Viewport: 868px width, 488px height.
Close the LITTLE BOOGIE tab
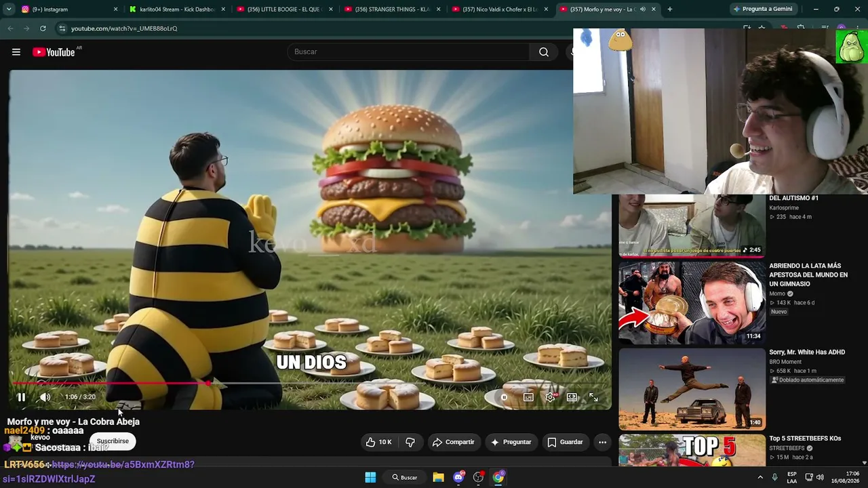tap(331, 9)
